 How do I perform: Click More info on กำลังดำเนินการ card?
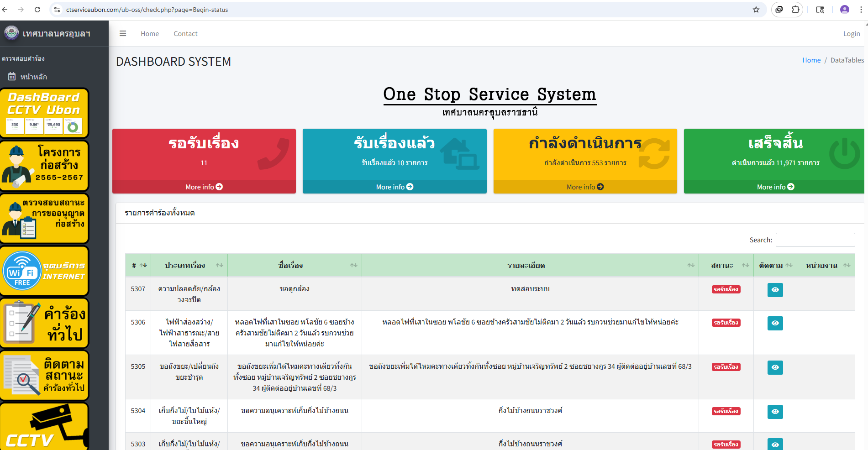[x=585, y=187]
